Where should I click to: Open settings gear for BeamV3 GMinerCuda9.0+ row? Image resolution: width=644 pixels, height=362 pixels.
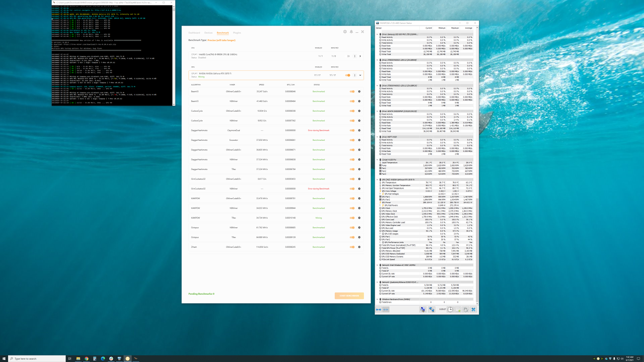tap(359, 92)
